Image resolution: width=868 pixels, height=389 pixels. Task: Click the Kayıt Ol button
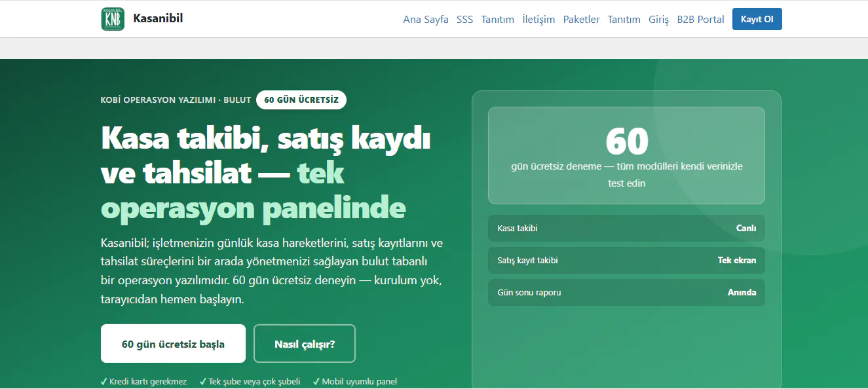[757, 19]
